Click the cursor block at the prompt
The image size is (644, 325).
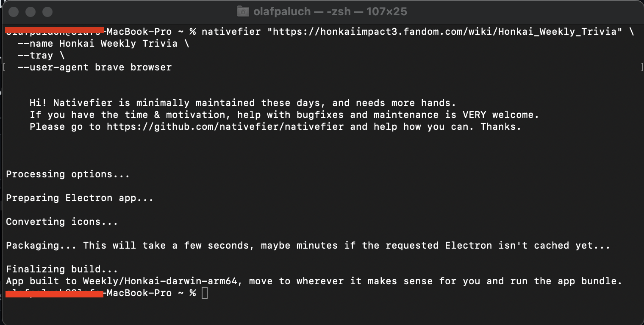click(x=205, y=292)
